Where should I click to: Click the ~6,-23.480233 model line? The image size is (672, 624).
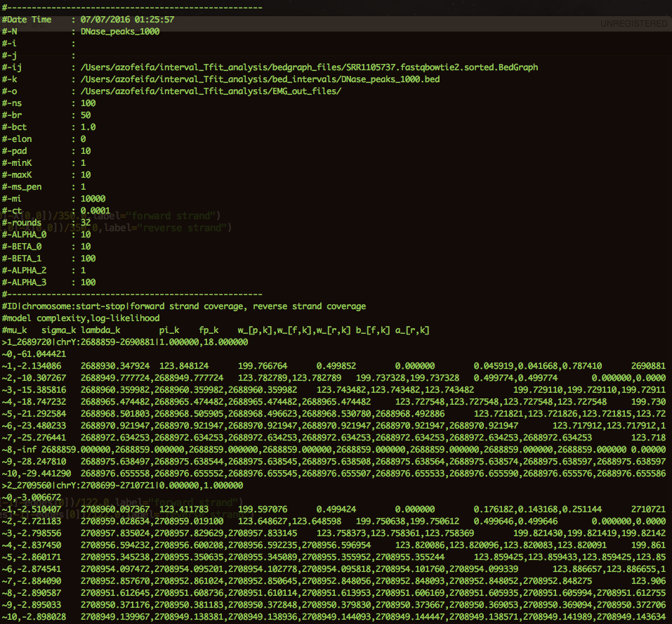(x=334, y=426)
